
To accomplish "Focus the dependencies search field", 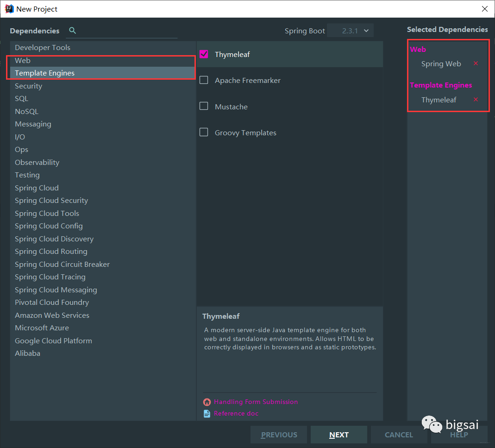I will [x=121, y=31].
